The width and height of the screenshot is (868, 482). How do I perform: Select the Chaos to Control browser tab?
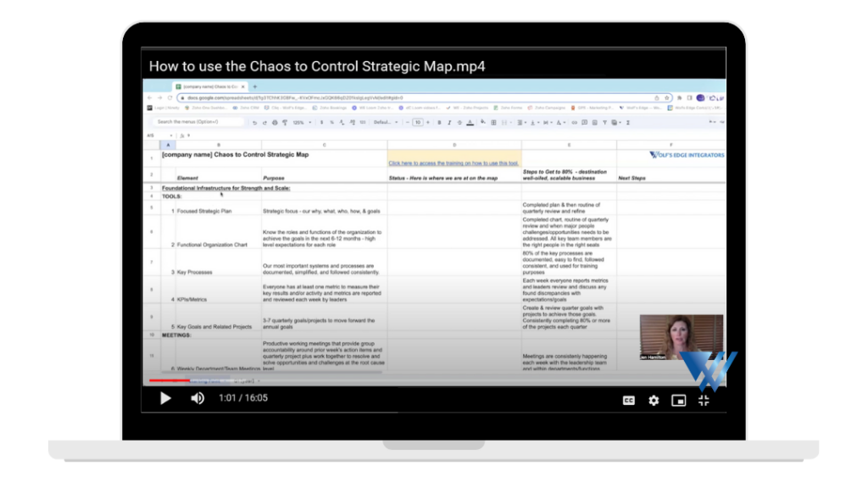210,87
